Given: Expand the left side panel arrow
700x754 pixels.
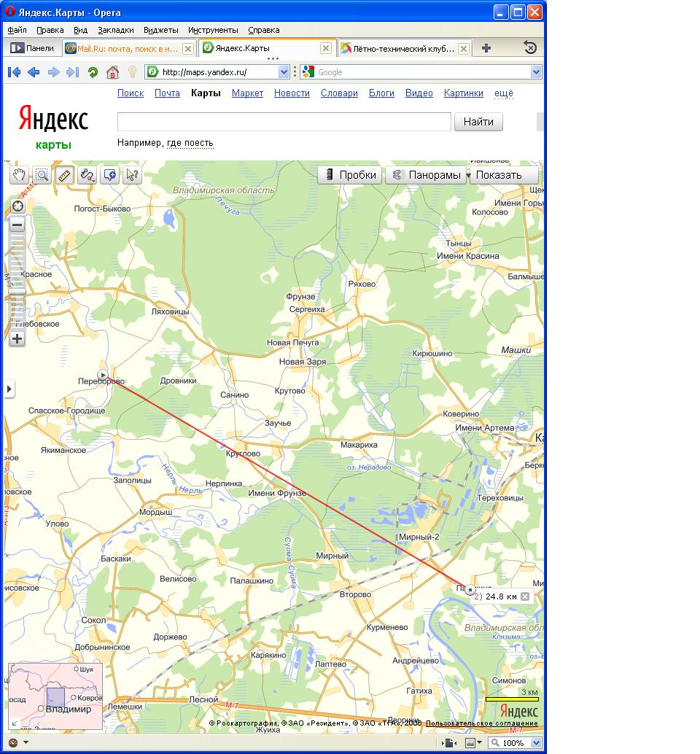Looking at the screenshot, I should 9,389.
